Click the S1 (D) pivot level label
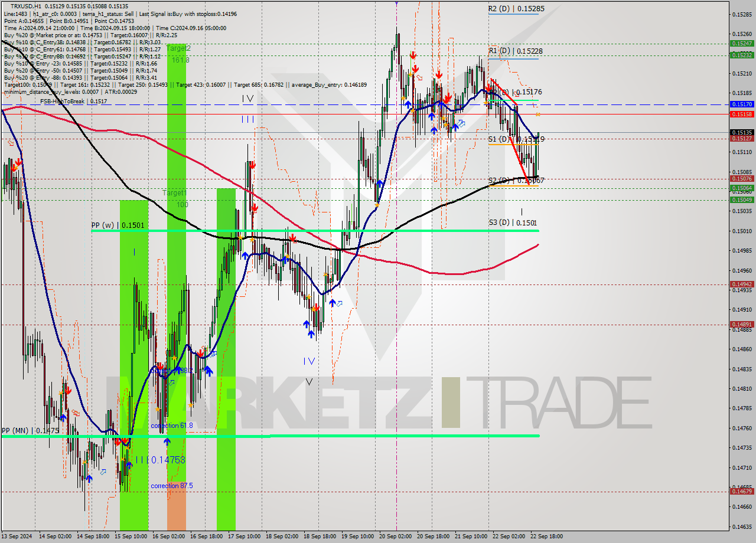Screen dimensions: 756x543 [516, 139]
